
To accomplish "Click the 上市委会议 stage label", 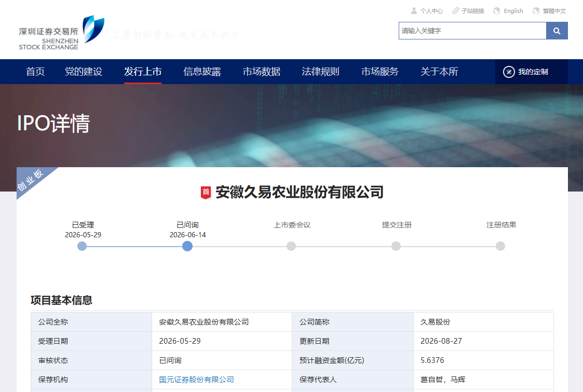I will click(292, 225).
